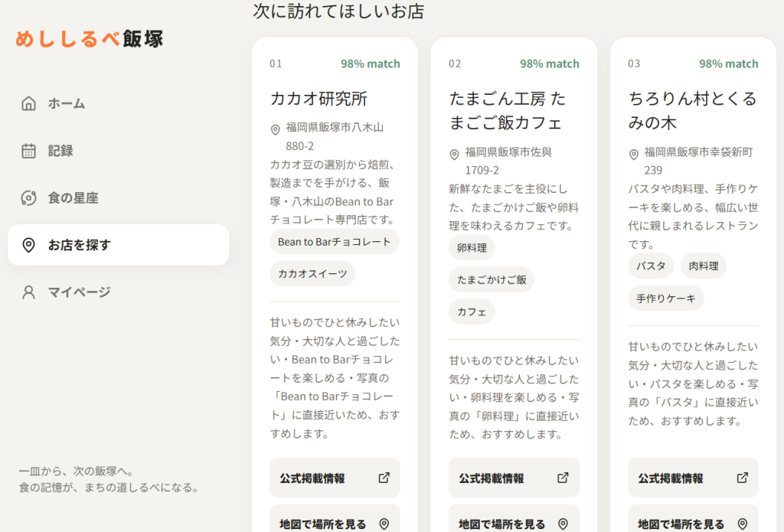Open マイページ from the sidebar
The image size is (784, 532).
tap(119, 292)
